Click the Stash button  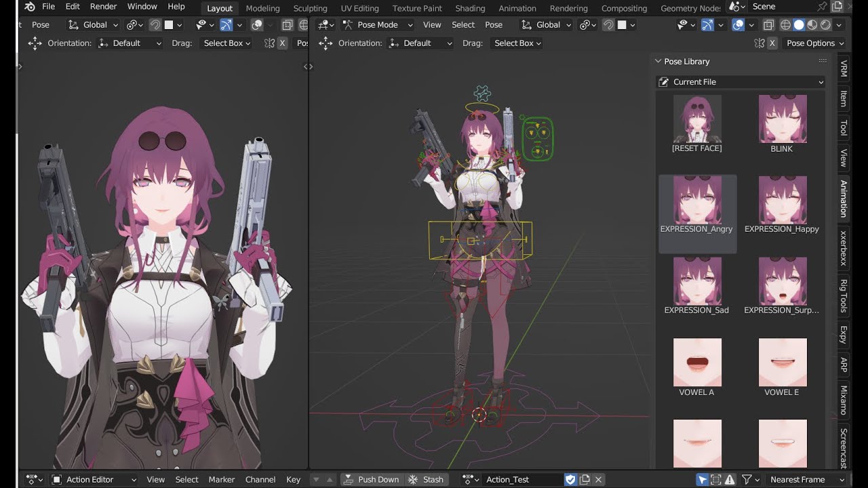click(x=426, y=479)
